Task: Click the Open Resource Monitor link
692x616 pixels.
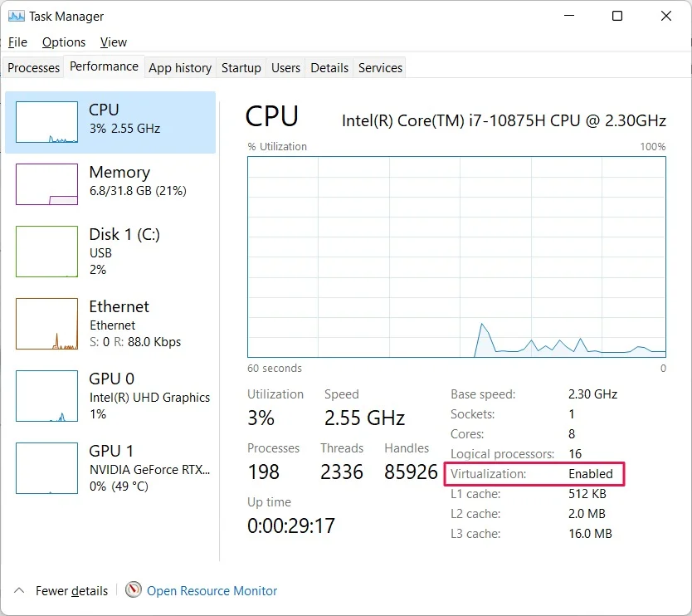Action: point(212,590)
